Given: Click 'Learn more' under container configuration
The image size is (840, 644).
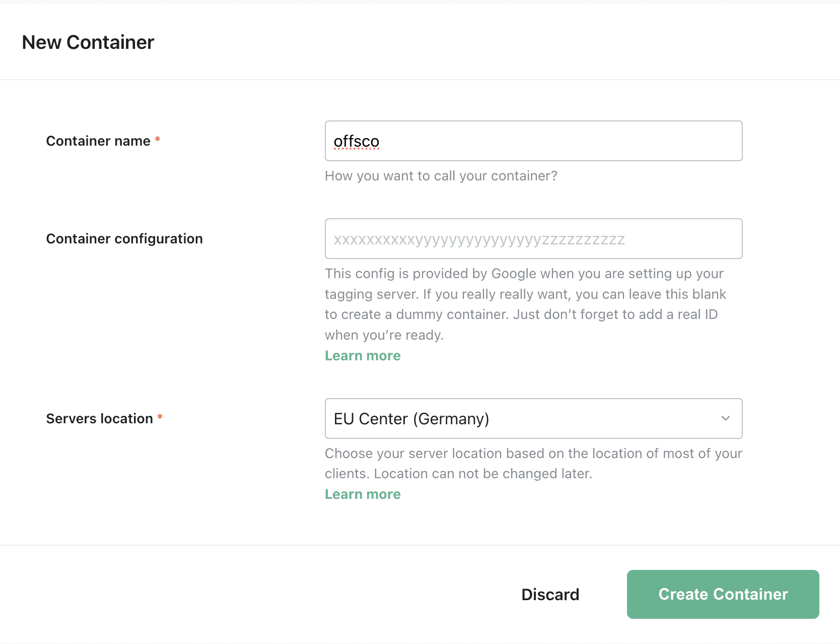Looking at the screenshot, I should click(363, 355).
